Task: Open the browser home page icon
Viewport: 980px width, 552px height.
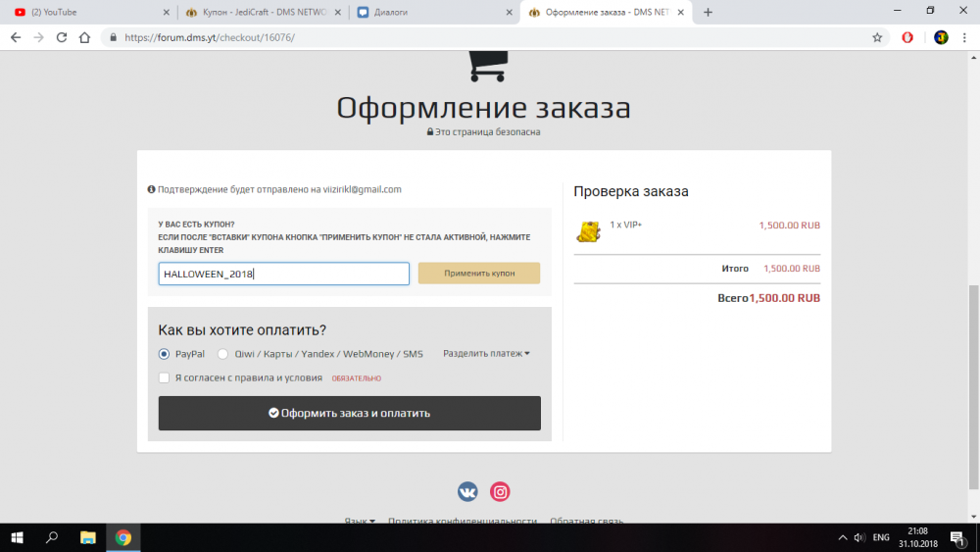Action: pos(85,37)
